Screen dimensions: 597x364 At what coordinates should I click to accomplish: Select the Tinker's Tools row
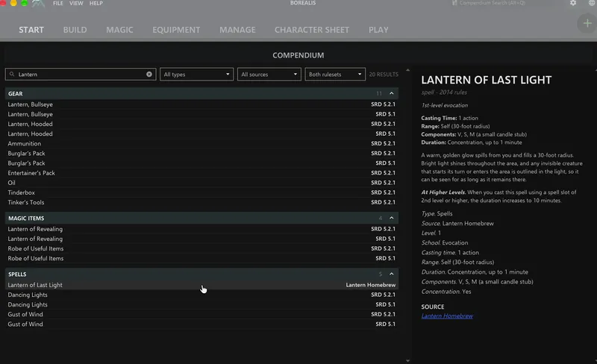click(201, 202)
